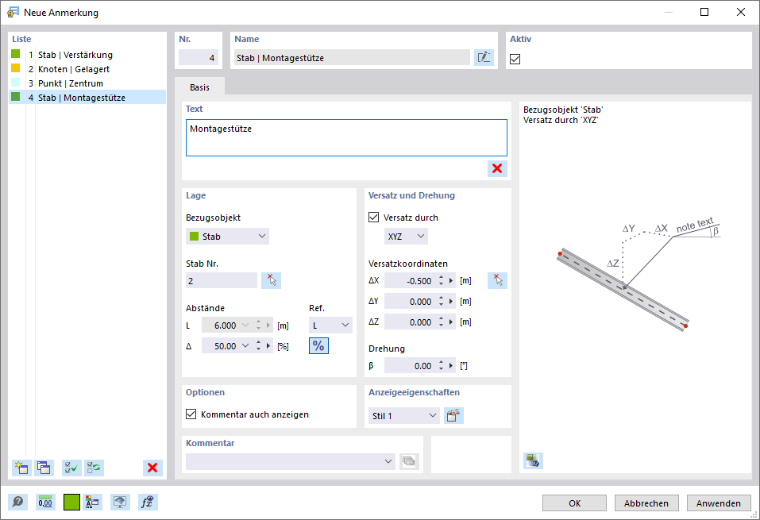Open the Δ 50.00 distance dropdown

coord(245,346)
